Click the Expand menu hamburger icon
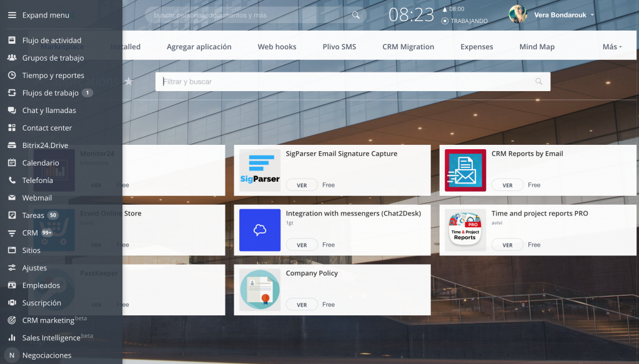The height and width of the screenshot is (364, 639). (x=11, y=15)
